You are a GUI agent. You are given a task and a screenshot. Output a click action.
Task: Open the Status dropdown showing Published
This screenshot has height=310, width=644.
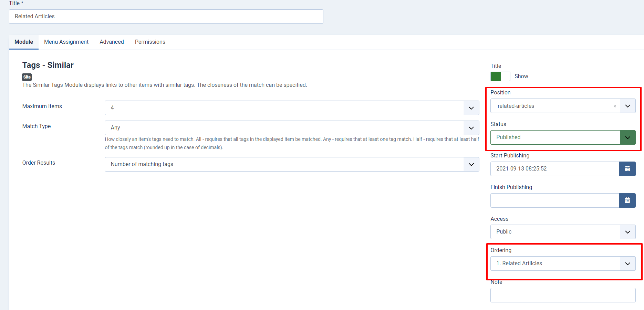coord(563,137)
